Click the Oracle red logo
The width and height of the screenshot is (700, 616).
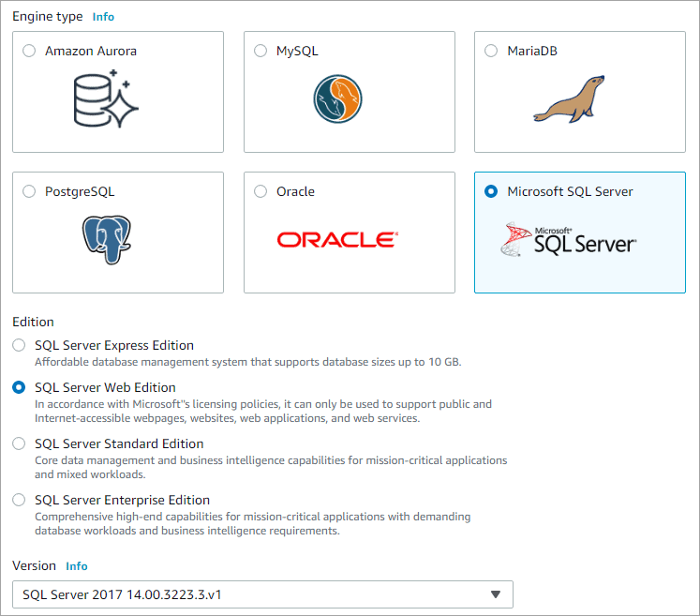[x=337, y=240]
